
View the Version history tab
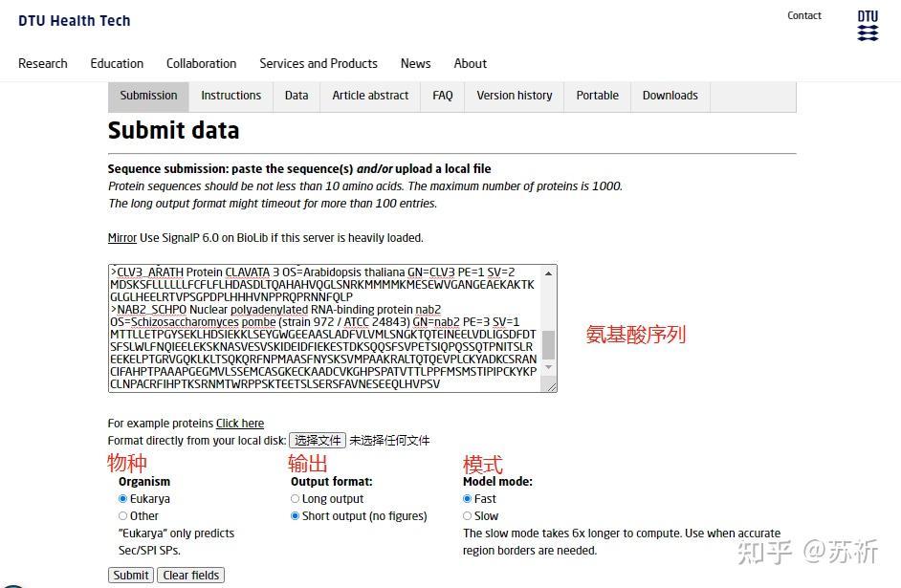point(514,96)
